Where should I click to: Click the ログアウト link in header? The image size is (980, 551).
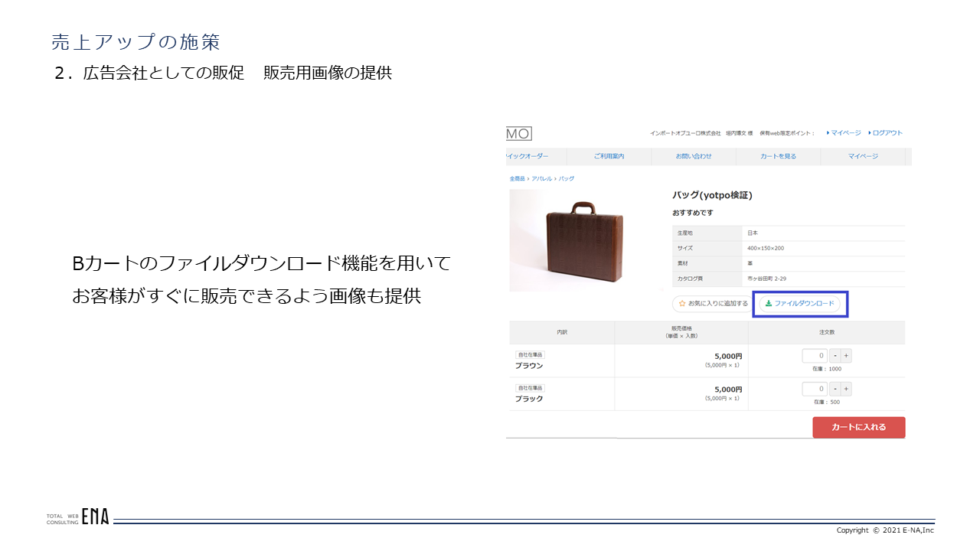(x=886, y=133)
